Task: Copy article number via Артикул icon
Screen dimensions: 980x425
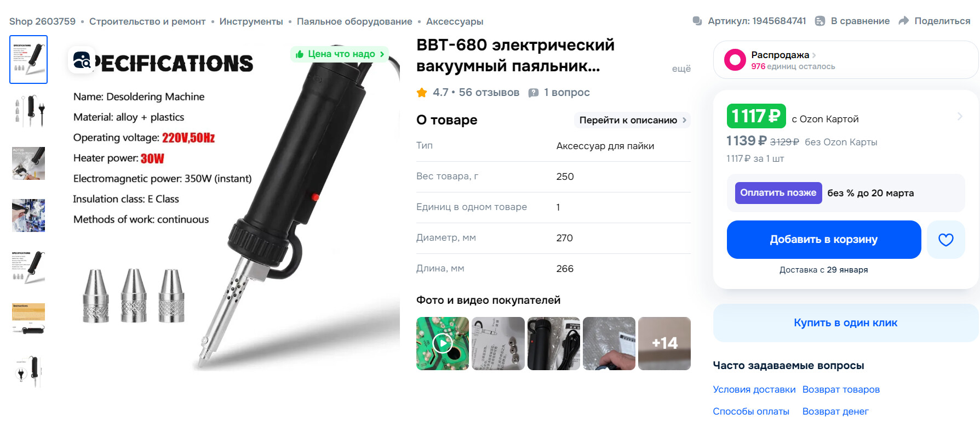Action: coord(697,21)
